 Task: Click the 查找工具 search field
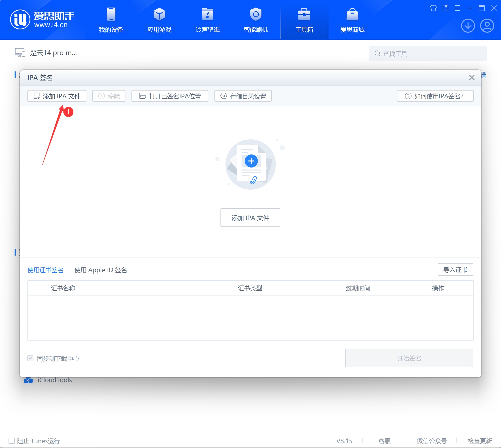coord(427,53)
